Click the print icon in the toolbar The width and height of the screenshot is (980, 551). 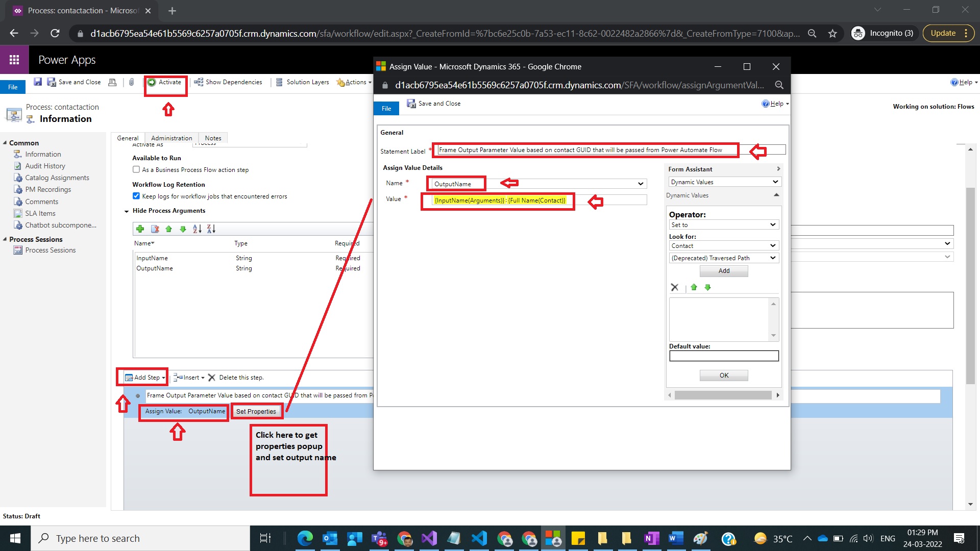pos(112,82)
